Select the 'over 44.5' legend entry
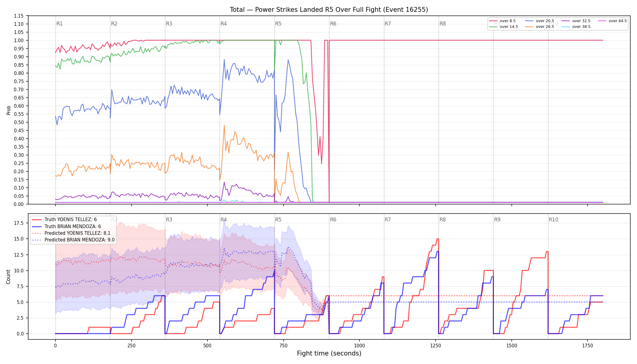This screenshot has width=637, height=364. click(612, 21)
